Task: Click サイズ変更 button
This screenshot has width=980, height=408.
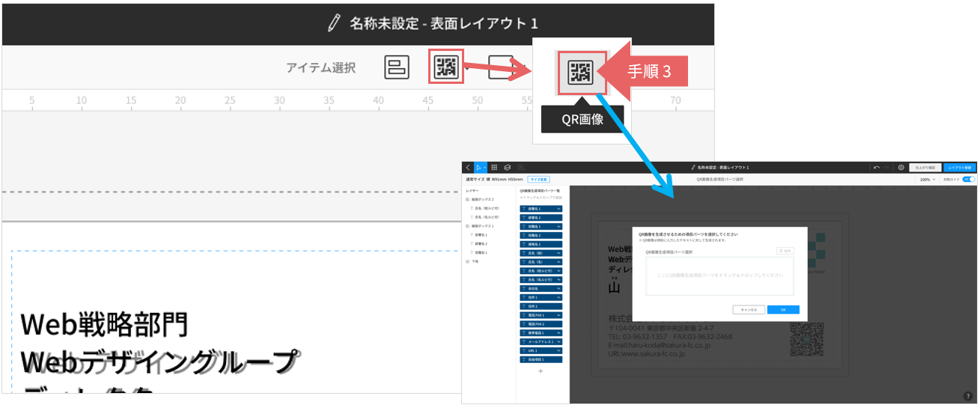Action: pyautogui.click(x=539, y=180)
